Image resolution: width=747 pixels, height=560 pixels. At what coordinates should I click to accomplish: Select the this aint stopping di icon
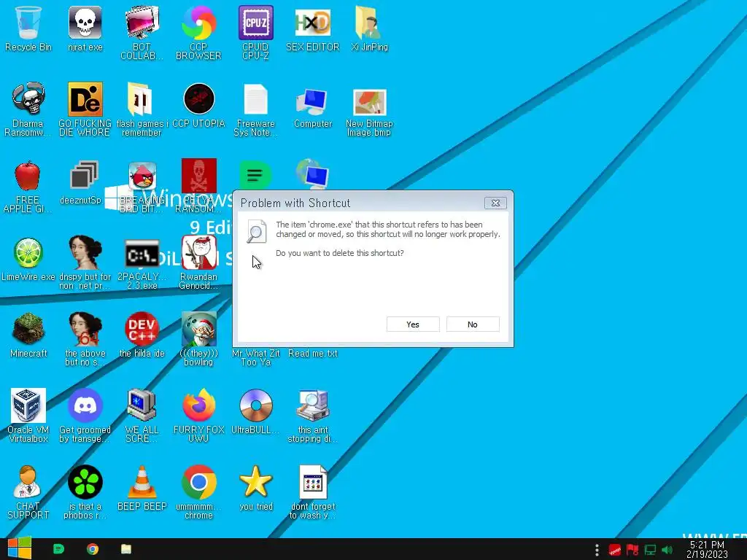pyautogui.click(x=312, y=405)
